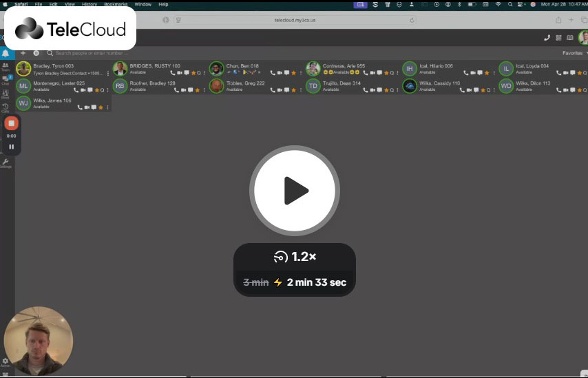Send a chat message to BRIDGES, RUSTY 100
588x378 pixels.
pyautogui.click(x=187, y=73)
